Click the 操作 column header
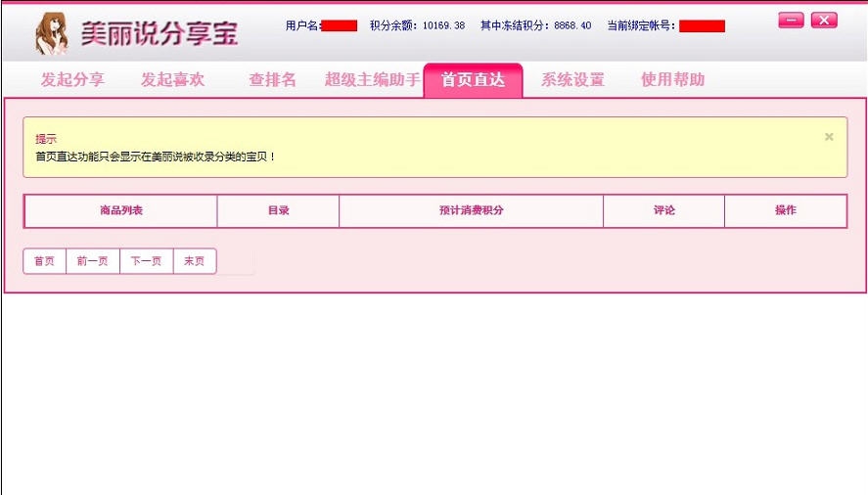This screenshot has height=495, width=868. click(x=786, y=210)
